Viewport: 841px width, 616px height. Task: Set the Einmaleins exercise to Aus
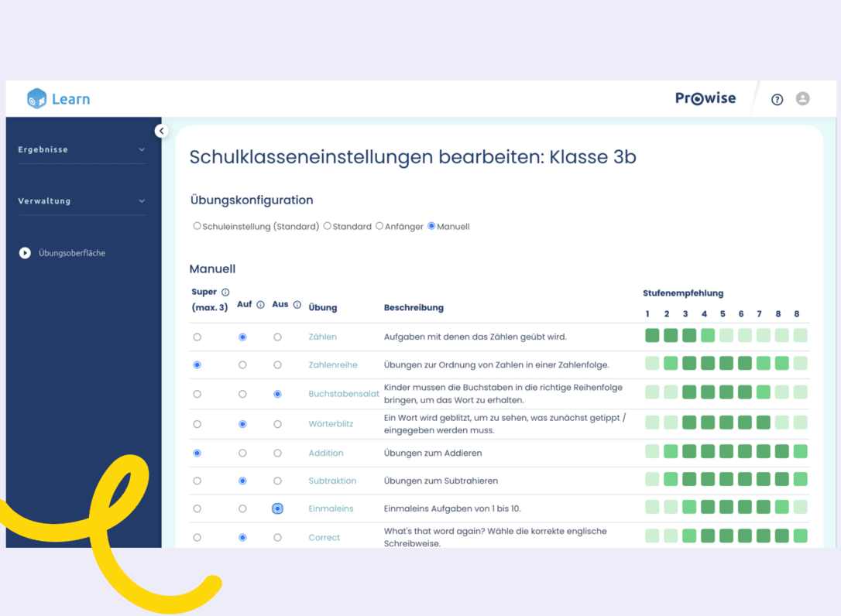tap(277, 508)
